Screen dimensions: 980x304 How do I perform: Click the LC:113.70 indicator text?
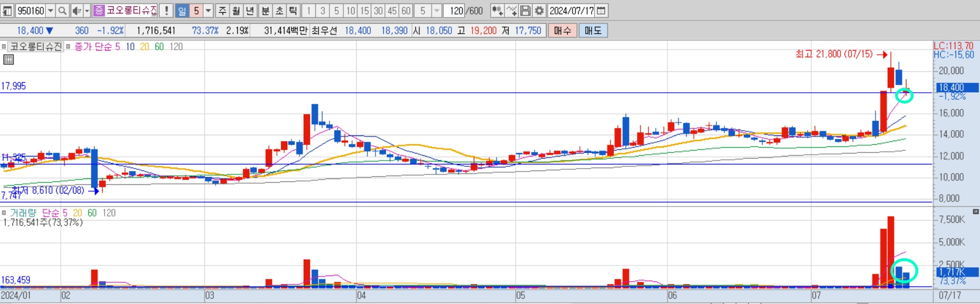click(954, 46)
